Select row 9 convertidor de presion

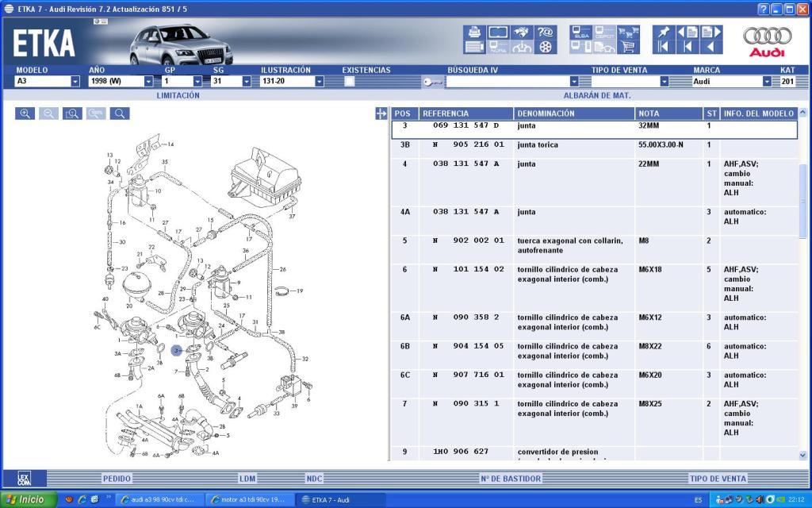tap(595, 454)
